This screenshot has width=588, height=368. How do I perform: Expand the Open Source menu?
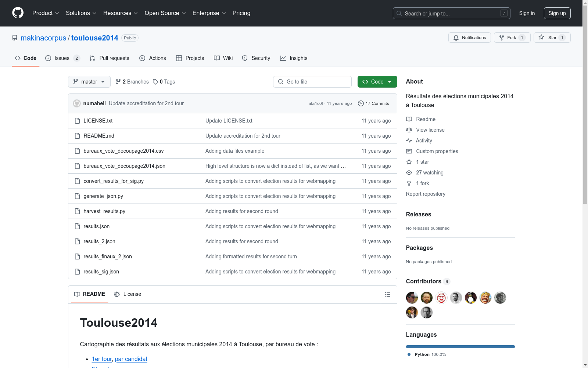point(165,13)
